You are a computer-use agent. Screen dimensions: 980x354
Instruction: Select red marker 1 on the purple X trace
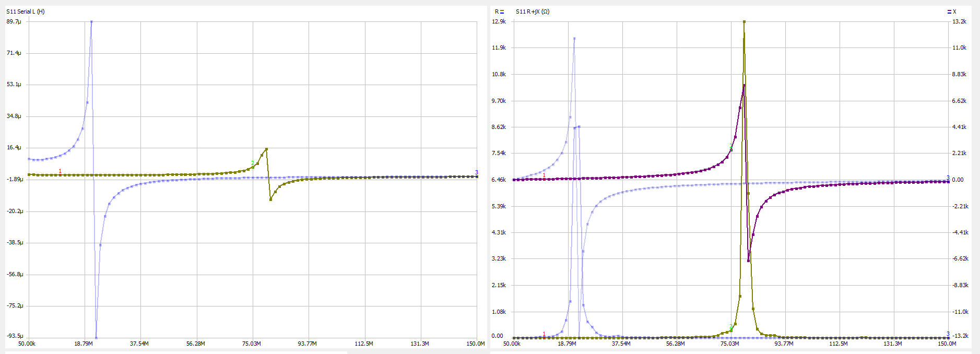coord(544,176)
